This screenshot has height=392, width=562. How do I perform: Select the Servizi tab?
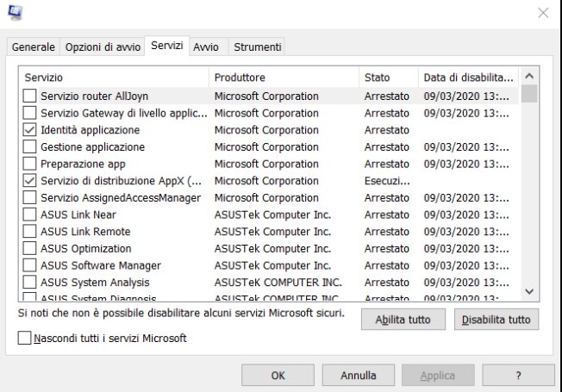pyautogui.click(x=167, y=46)
